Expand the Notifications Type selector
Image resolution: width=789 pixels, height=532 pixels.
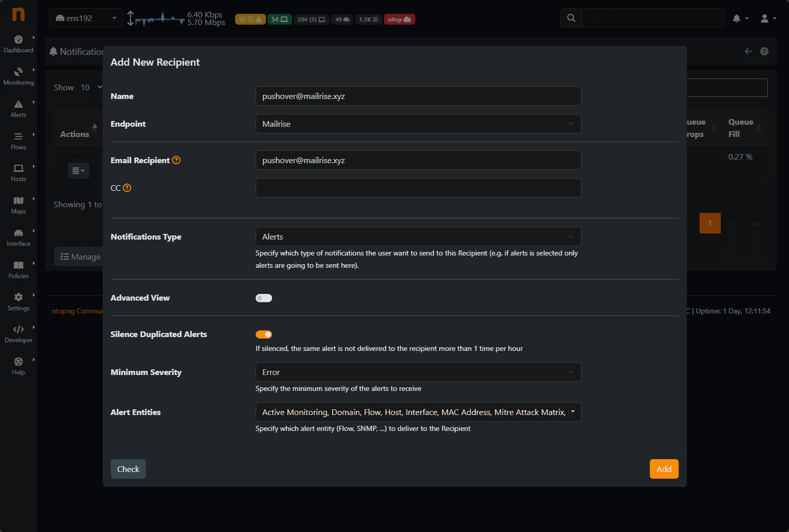pos(418,237)
